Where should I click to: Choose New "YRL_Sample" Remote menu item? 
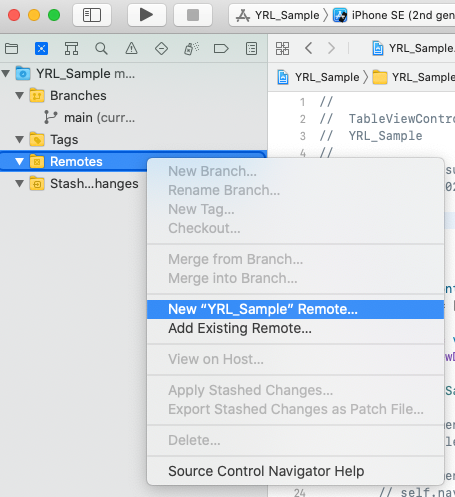pyautogui.click(x=295, y=309)
